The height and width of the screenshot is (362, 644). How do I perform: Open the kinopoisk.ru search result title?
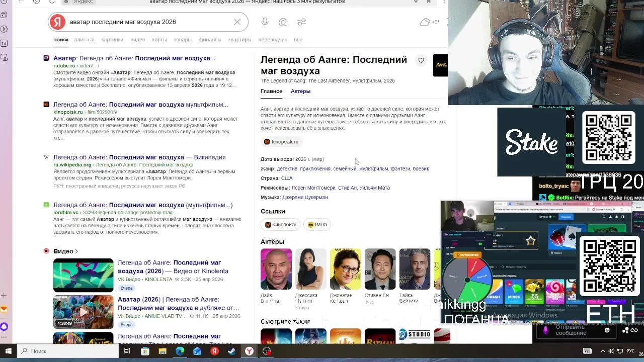141,105
